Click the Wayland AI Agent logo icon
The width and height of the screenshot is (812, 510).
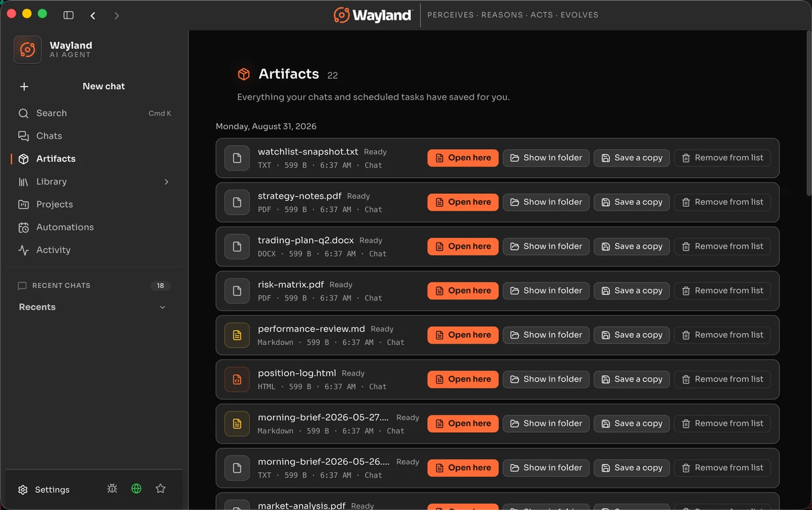(27, 49)
